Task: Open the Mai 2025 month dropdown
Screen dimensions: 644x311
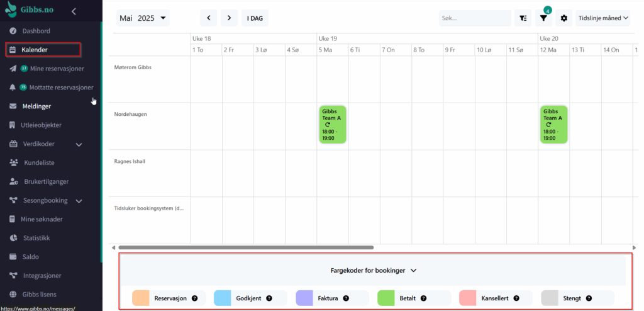Action: [x=143, y=18]
